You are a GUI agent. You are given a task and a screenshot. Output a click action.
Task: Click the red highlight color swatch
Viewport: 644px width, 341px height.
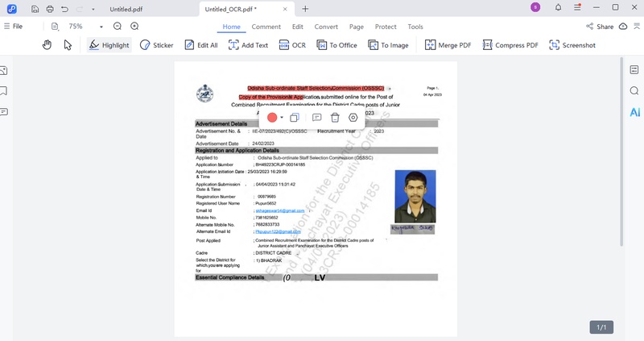pos(272,118)
